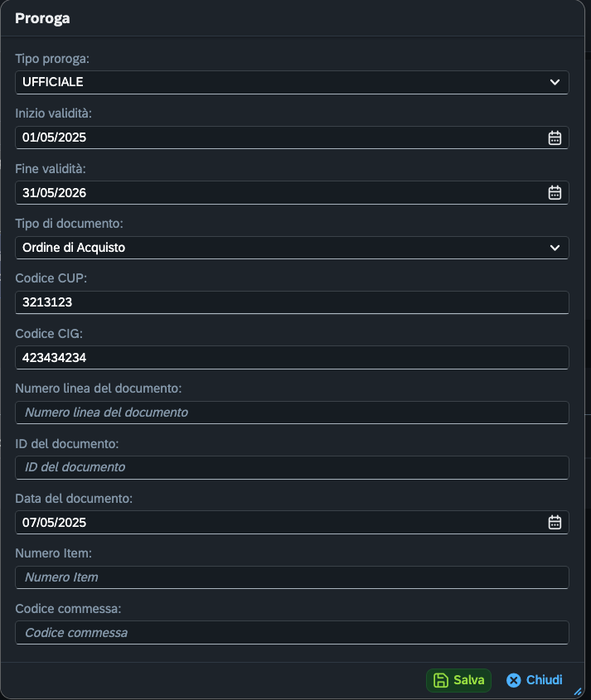Image resolution: width=591 pixels, height=700 pixels.
Task: Focus the Numero linea del documento field
Action: 292,413
